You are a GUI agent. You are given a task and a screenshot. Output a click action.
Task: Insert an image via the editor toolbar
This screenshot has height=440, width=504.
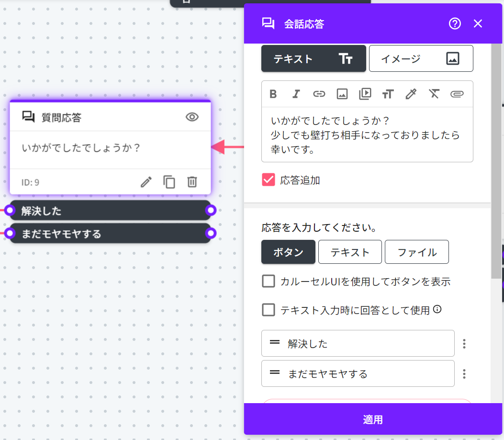[342, 94]
